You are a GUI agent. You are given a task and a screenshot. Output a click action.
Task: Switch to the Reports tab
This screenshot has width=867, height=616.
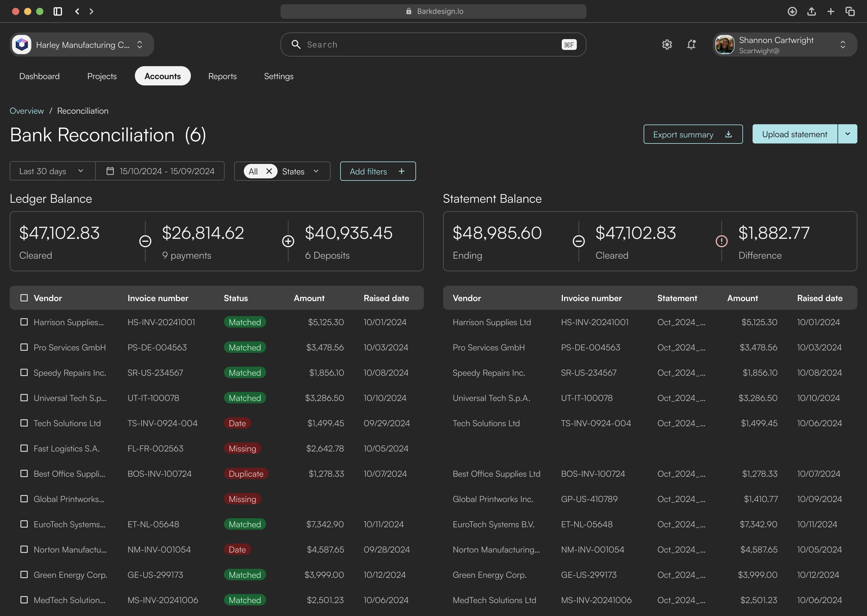pos(222,76)
